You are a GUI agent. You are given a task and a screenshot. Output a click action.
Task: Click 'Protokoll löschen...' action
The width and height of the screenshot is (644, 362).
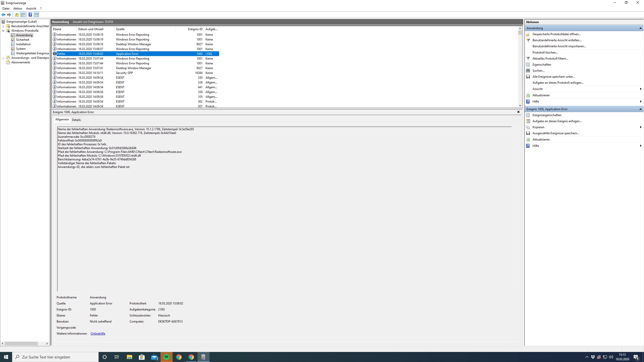545,53
